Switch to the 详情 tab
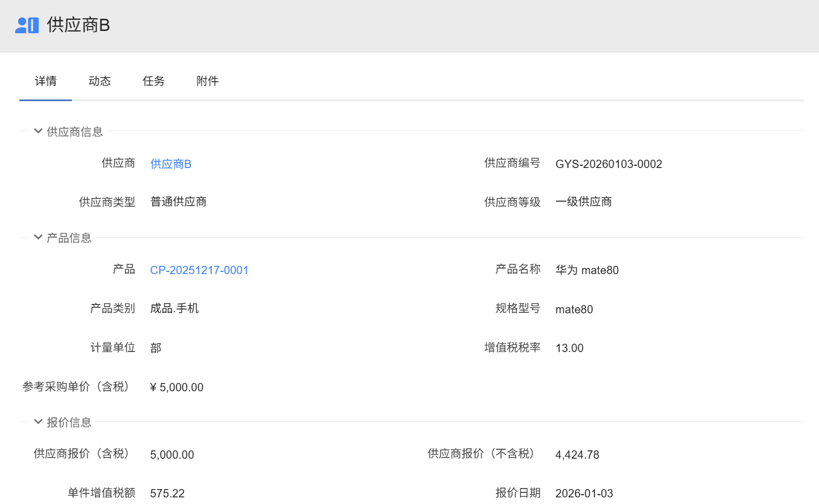The image size is (819, 504). [x=45, y=81]
